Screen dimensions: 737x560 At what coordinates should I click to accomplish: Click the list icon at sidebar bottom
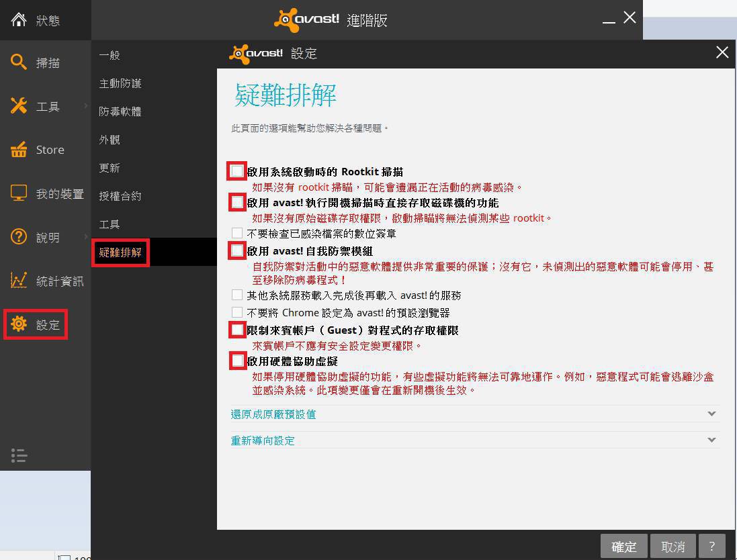(19, 455)
